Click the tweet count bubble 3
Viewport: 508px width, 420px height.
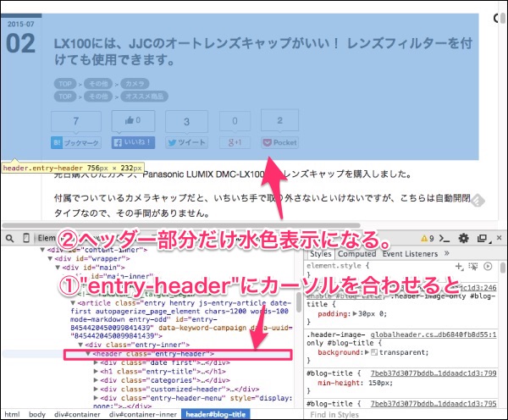pos(186,122)
